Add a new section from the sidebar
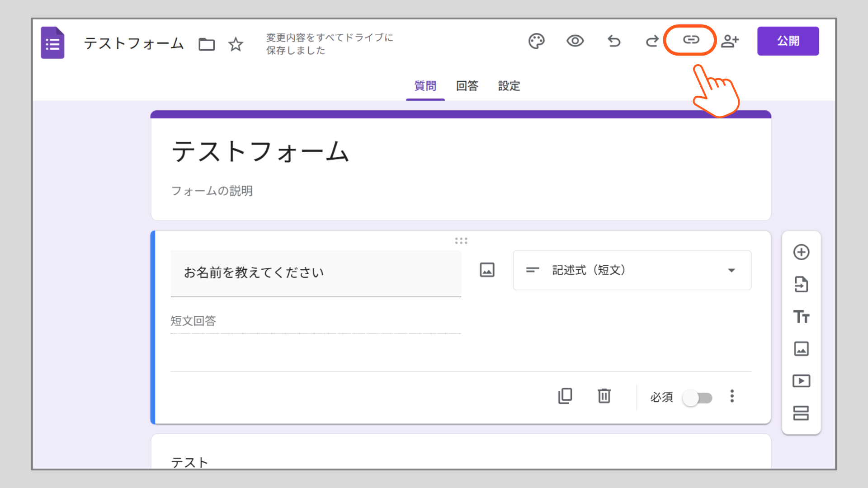Image resolution: width=868 pixels, height=488 pixels. 801,413
